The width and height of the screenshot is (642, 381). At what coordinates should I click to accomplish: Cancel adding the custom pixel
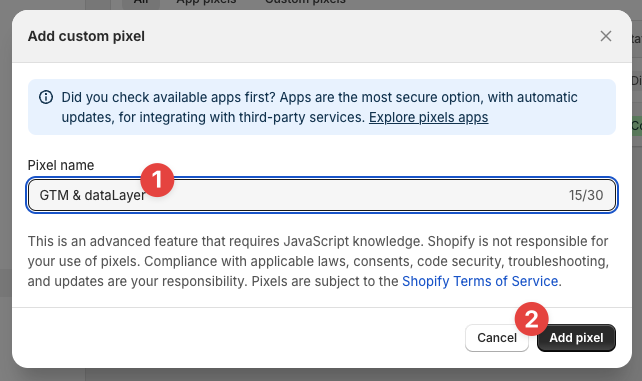coord(497,338)
